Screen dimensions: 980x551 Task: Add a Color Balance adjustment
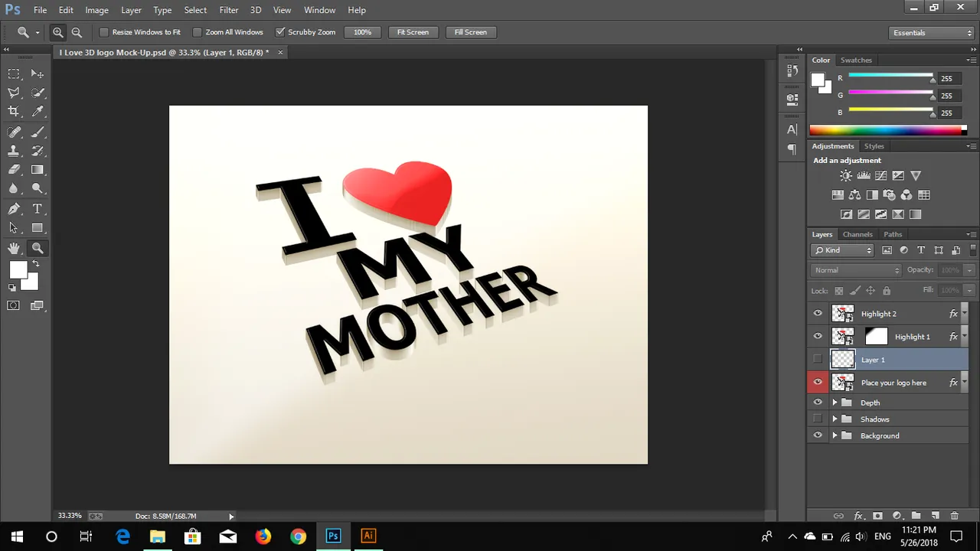pyautogui.click(x=854, y=195)
